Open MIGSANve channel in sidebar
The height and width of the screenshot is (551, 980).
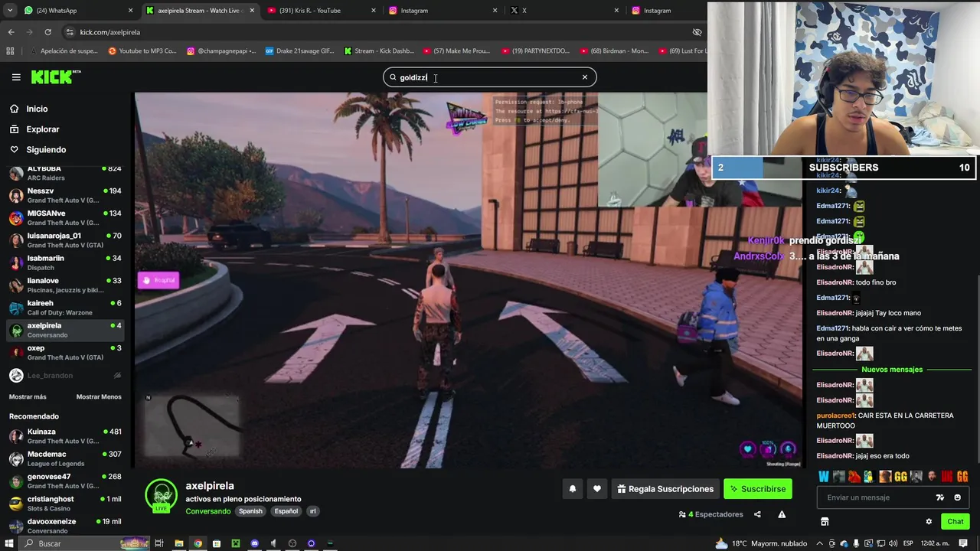pos(65,217)
